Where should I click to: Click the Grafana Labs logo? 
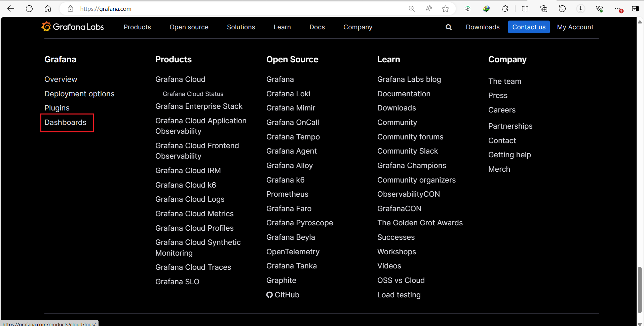pyautogui.click(x=73, y=27)
